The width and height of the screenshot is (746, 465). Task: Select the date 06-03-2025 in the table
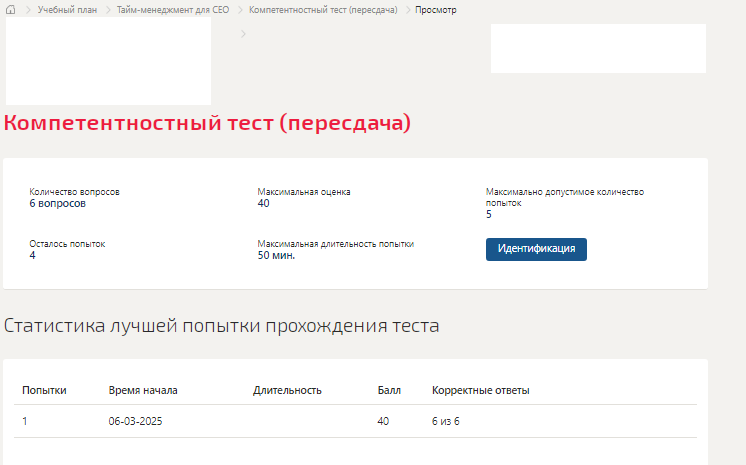(135, 422)
